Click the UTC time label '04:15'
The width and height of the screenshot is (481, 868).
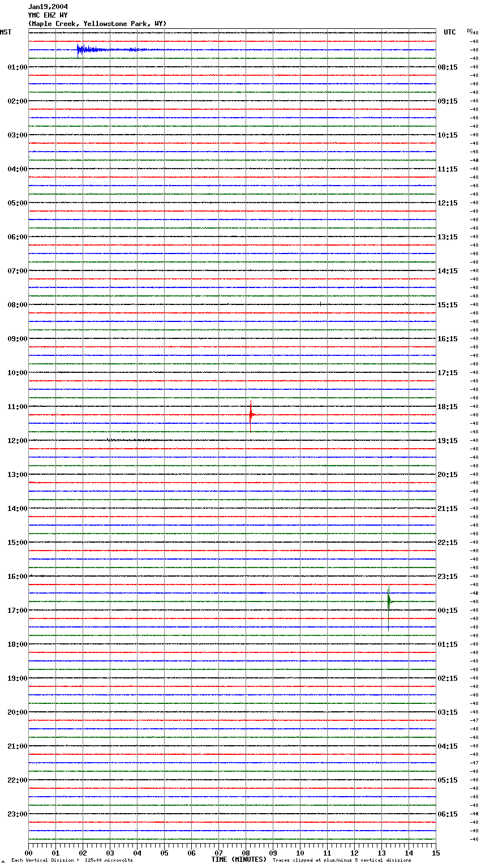click(448, 746)
